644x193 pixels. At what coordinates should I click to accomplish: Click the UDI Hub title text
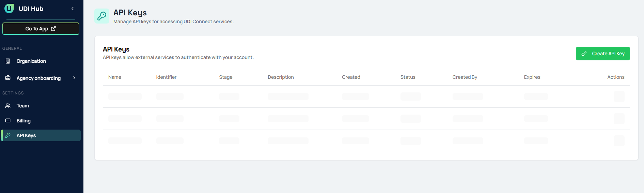31,9
